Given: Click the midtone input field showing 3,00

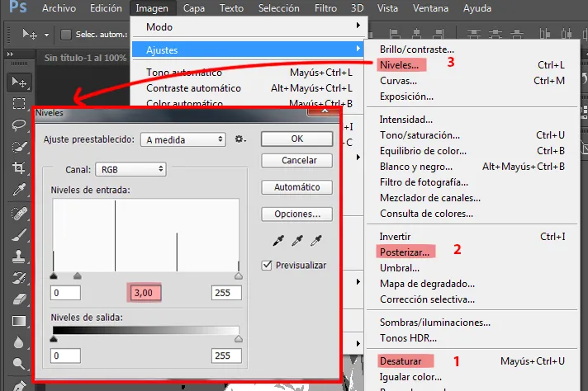Looking at the screenshot, I should point(145,293).
